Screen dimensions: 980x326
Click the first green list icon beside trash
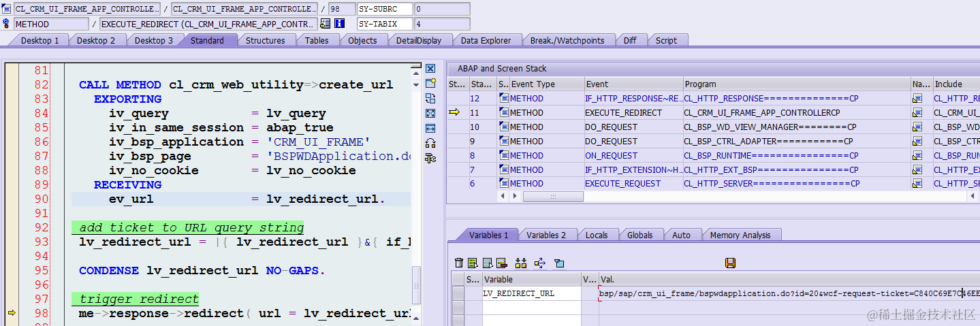click(x=473, y=263)
